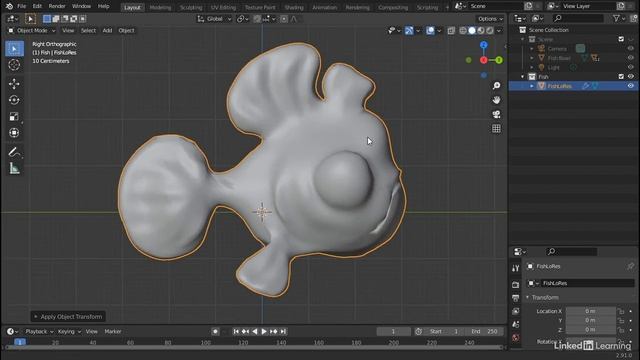The image size is (640, 360).
Task: Jump to timeline end frame
Action: pos(283,331)
